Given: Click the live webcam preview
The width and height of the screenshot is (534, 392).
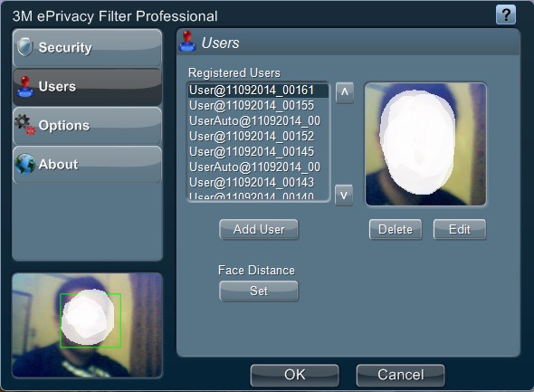Looking at the screenshot, I should [87, 325].
